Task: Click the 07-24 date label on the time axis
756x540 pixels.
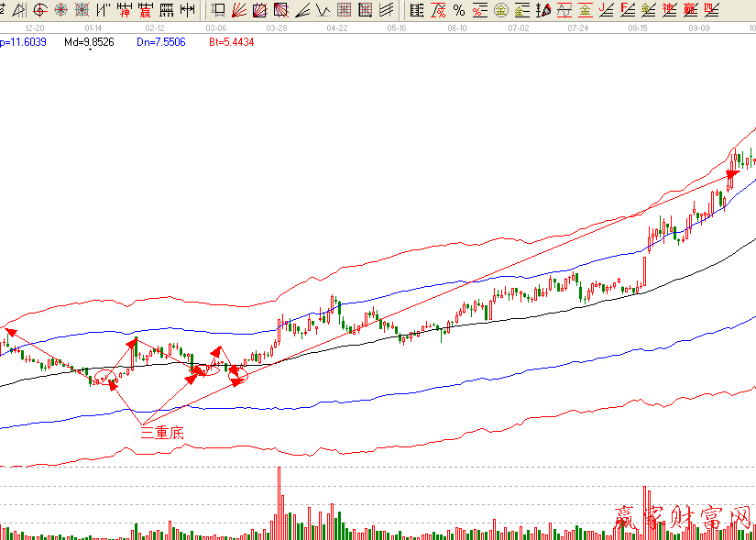Action: [577, 28]
